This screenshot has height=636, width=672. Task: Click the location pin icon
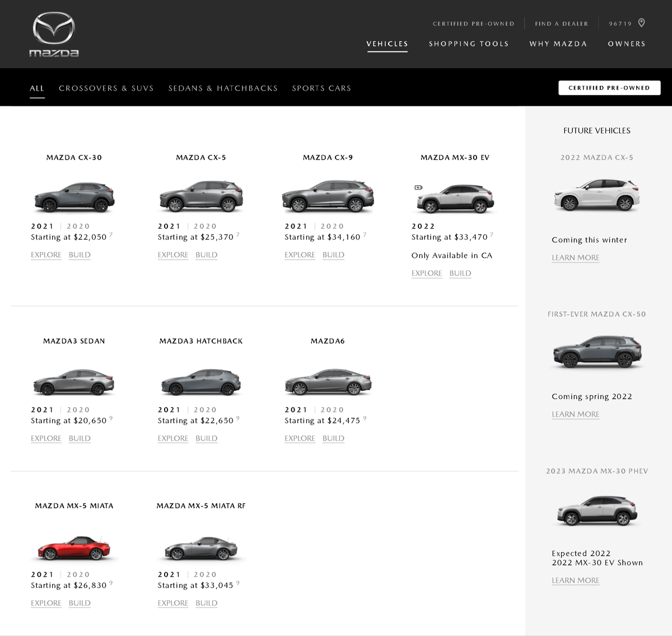(x=642, y=23)
